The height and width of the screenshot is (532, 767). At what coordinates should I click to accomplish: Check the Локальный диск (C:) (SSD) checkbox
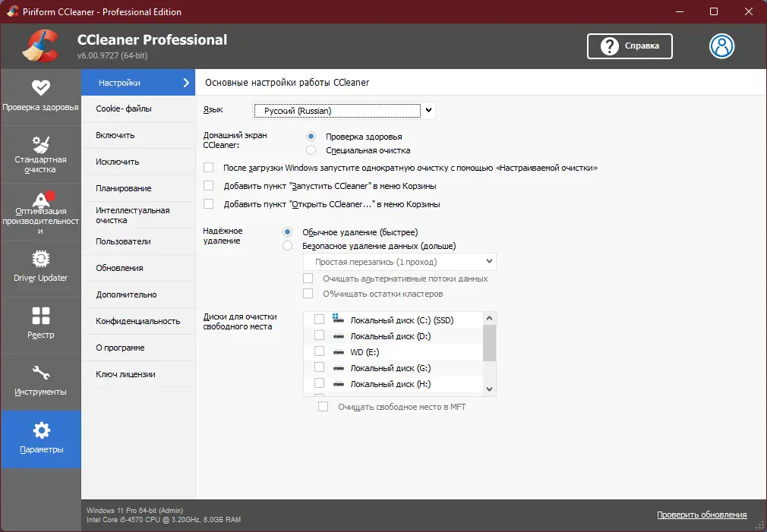(x=319, y=320)
